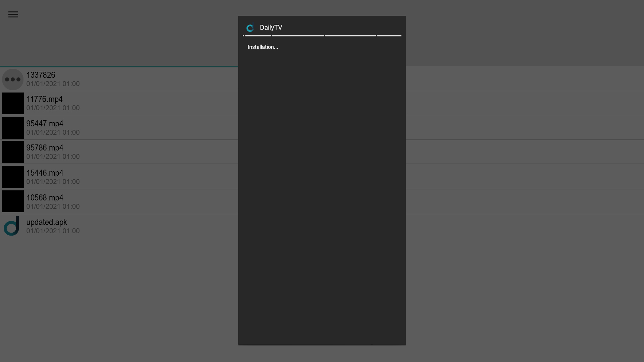
Task: Open the 95447.mp4 video thumbnail
Action: tap(13, 128)
